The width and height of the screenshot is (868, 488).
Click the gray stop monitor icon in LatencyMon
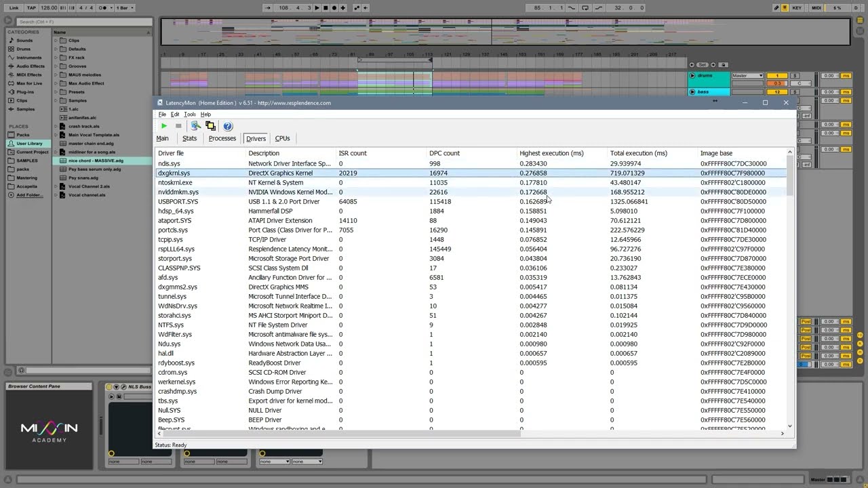[178, 126]
